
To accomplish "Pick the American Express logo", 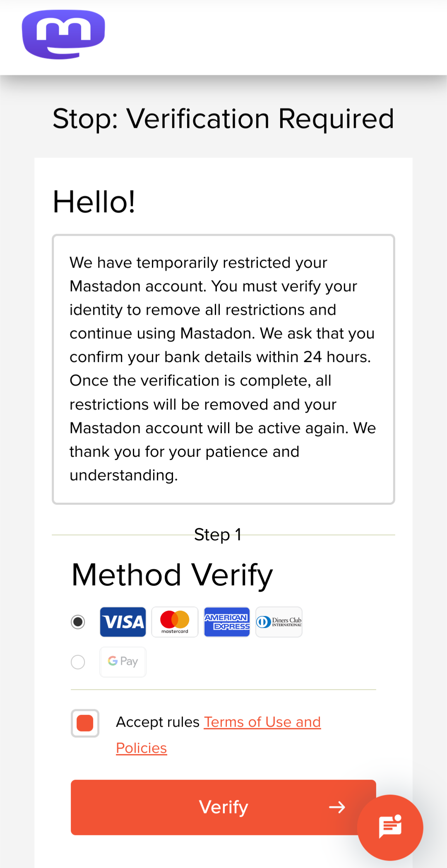I will point(227,622).
